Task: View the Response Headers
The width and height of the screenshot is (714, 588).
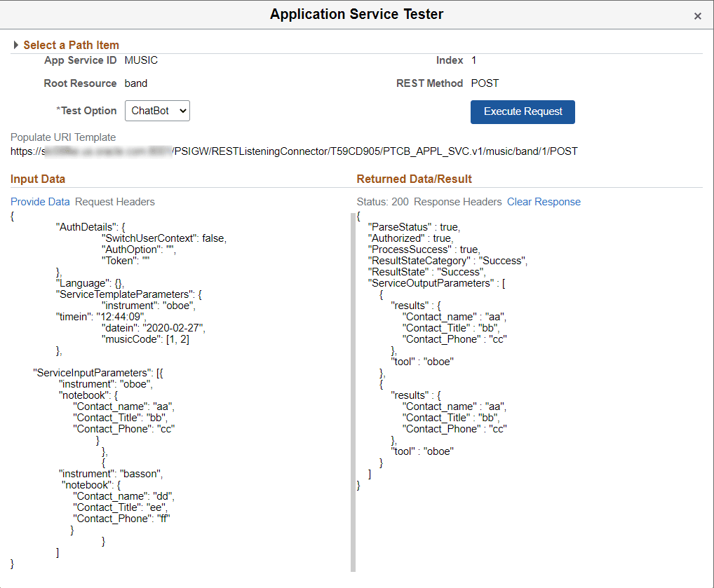Action: [x=456, y=201]
